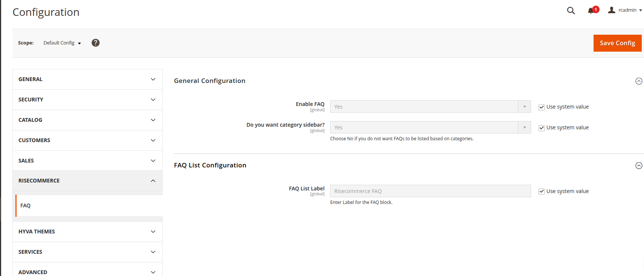
Task: Expand the HYVA THEMES chevron icon
Action: point(153,232)
